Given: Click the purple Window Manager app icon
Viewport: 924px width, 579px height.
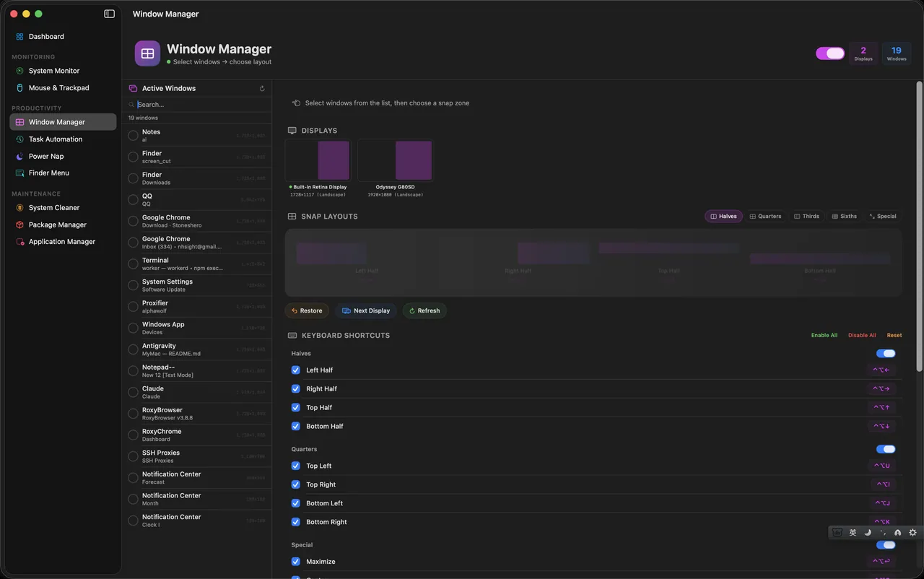Looking at the screenshot, I should [x=147, y=53].
